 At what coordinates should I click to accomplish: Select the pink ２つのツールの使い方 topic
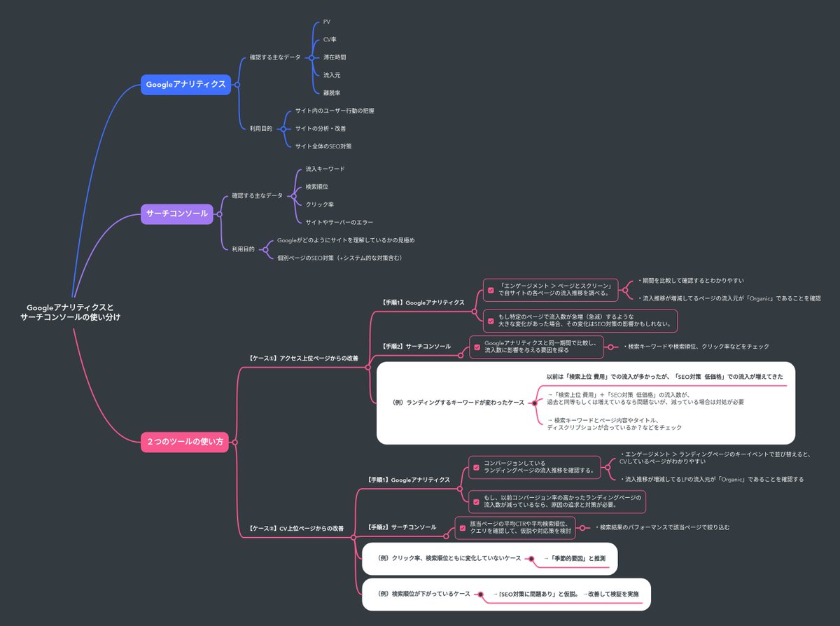(185, 443)
